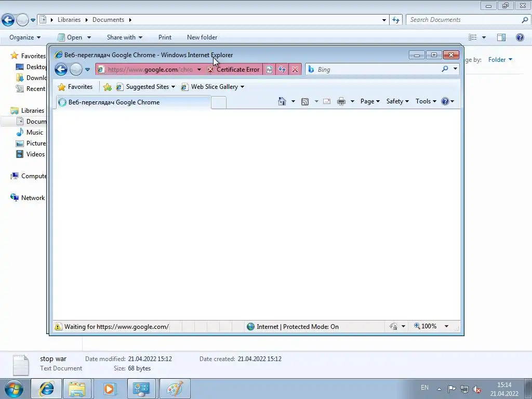This screenshot has height=399, width=532.
Task: Click Internet Protected Mode status zone
Action: click(x=293, y=327)
